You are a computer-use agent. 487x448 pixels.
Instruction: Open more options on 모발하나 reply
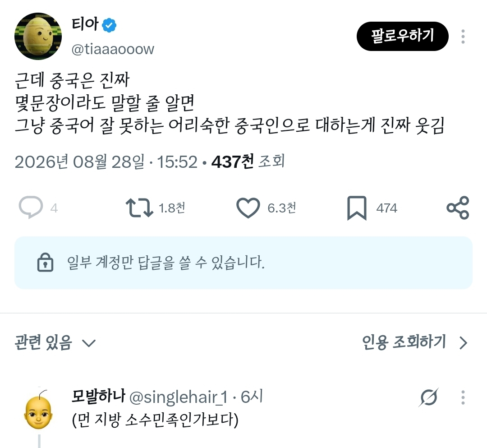pos(463,397)
